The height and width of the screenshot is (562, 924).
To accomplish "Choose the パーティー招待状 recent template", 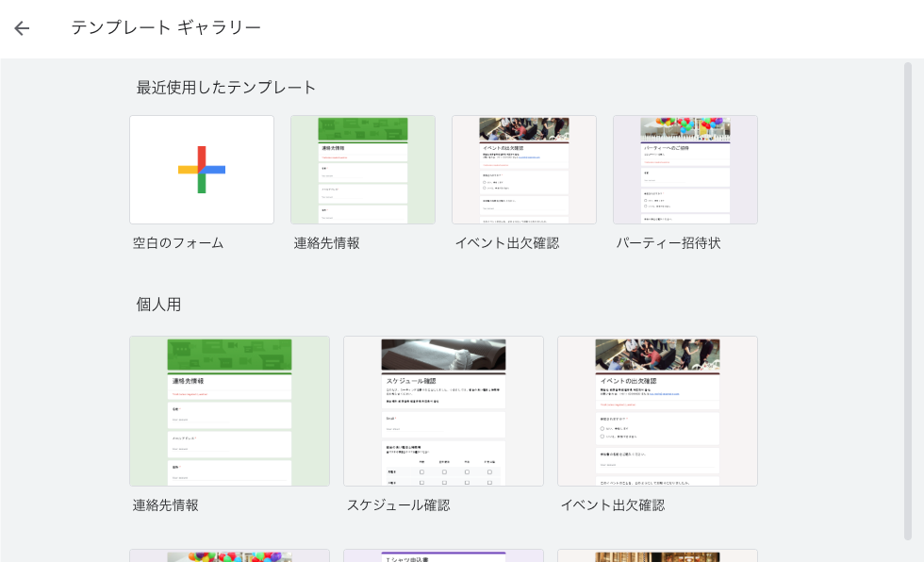I will pyautogui.click(x=685, y=169).
